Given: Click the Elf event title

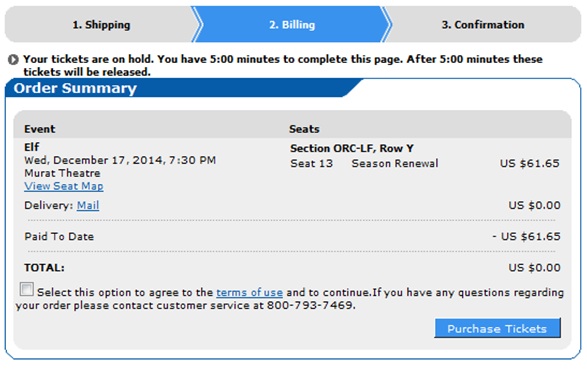Looking at the screenshot, I should point(32,147).
